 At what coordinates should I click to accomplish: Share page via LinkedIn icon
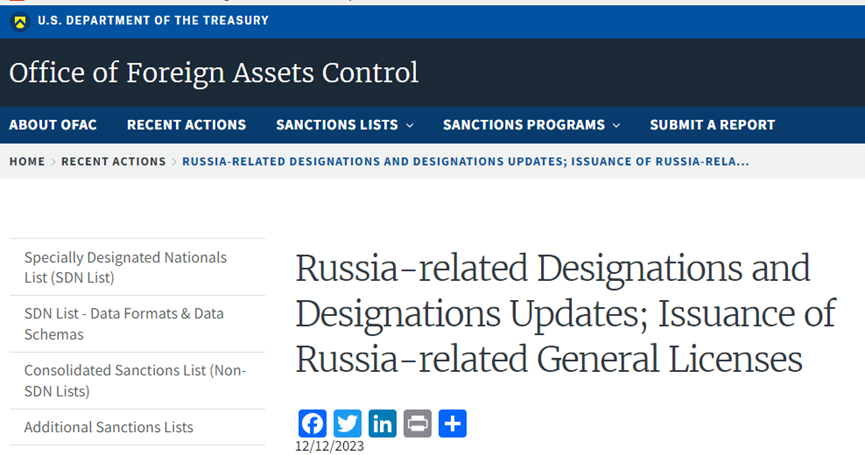[x=382, y=424]
